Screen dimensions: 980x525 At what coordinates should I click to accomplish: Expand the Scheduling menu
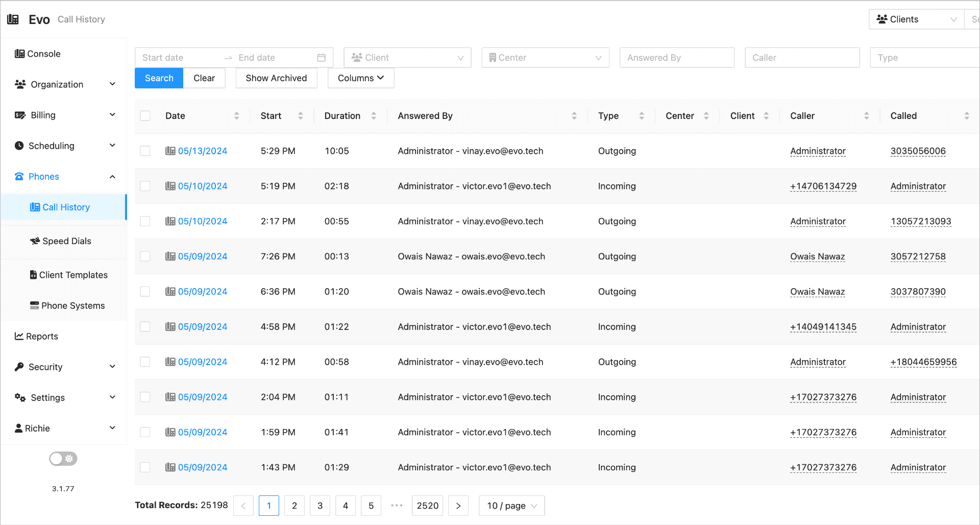[64, 146]
